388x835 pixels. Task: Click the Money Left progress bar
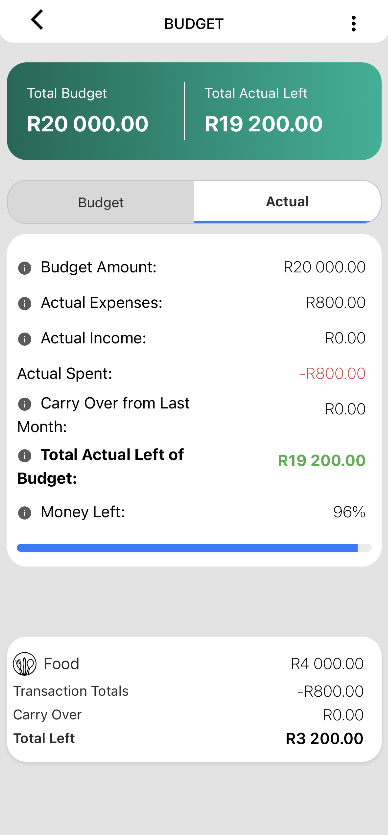tap(194, 548)
